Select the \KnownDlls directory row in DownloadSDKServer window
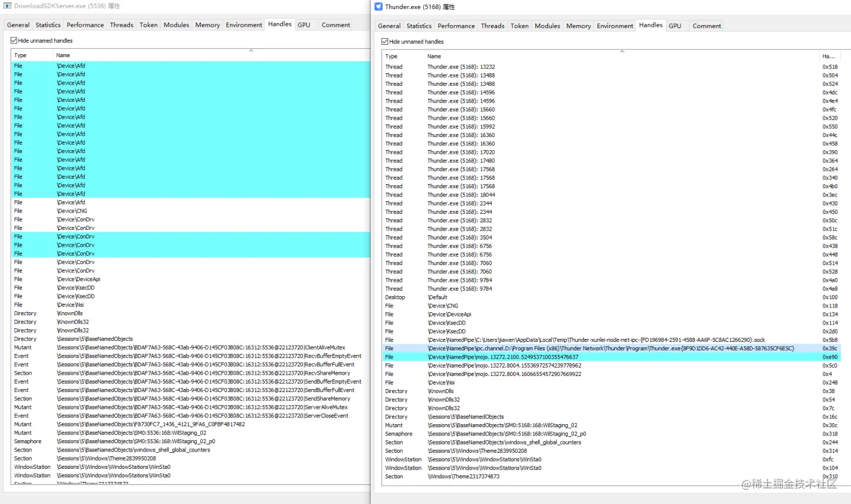 [x=191, y=313]
